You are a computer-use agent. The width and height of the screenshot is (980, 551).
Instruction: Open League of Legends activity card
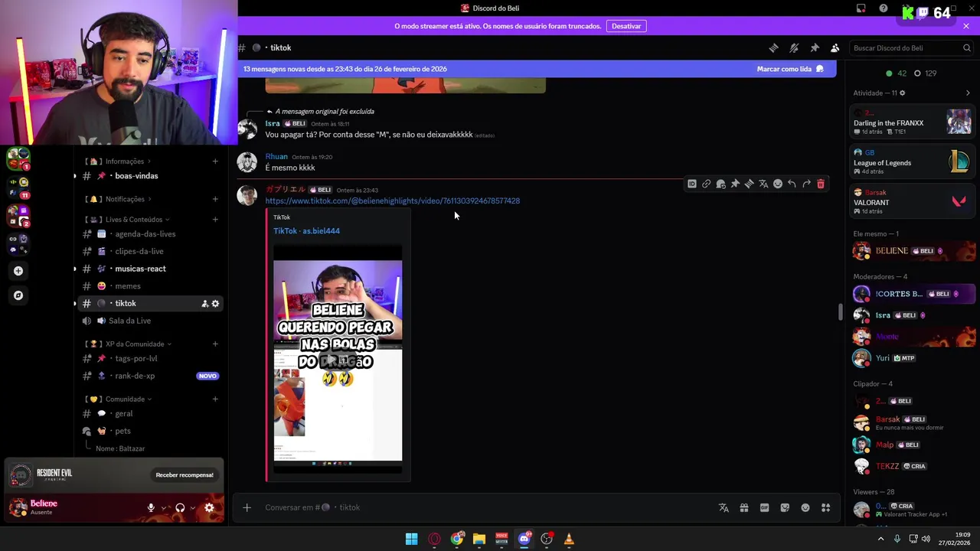click(x=912, y=161)
